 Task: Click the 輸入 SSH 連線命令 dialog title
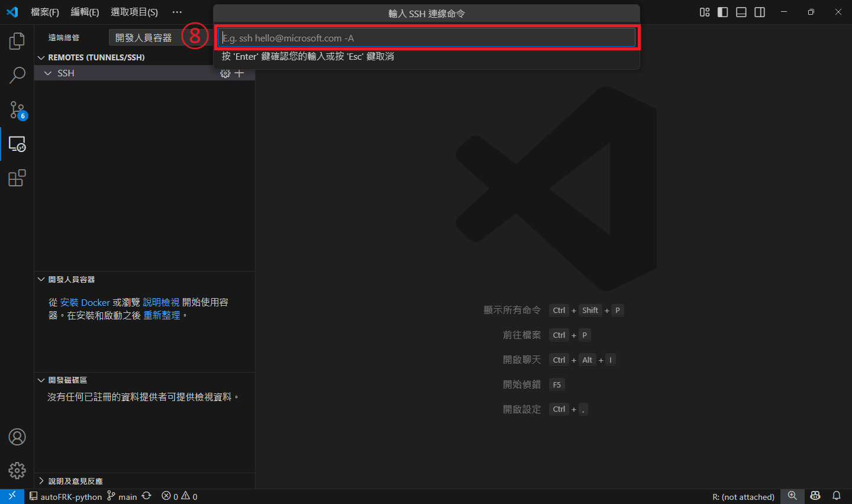[x=427, y=14]
